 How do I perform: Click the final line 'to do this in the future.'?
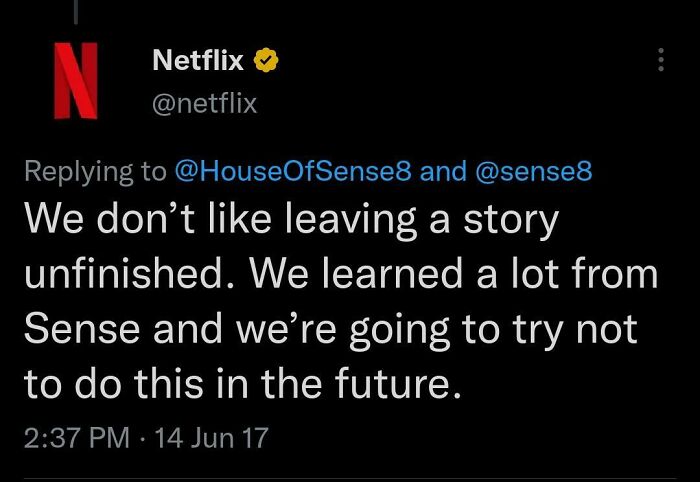pos(243,385)
